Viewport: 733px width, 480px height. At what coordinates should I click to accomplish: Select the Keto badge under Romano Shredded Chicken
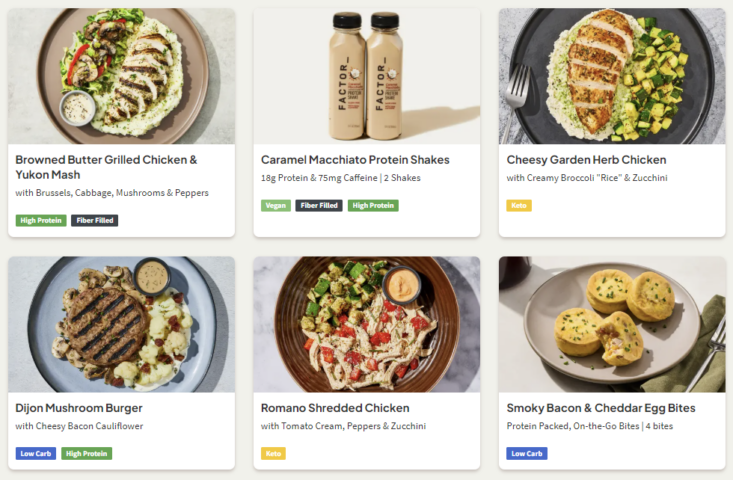(273, 454)
